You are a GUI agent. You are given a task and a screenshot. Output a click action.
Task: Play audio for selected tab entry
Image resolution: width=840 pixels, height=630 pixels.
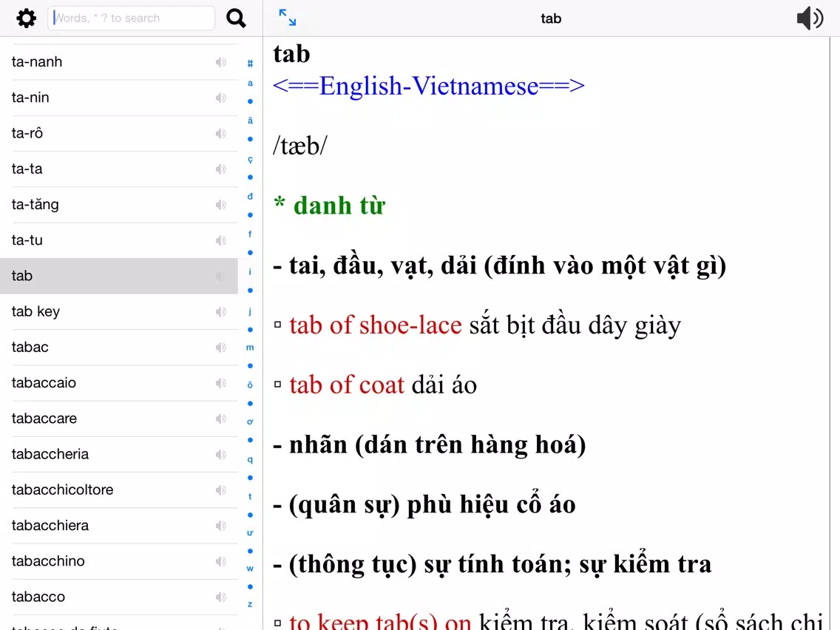[220, 276]
